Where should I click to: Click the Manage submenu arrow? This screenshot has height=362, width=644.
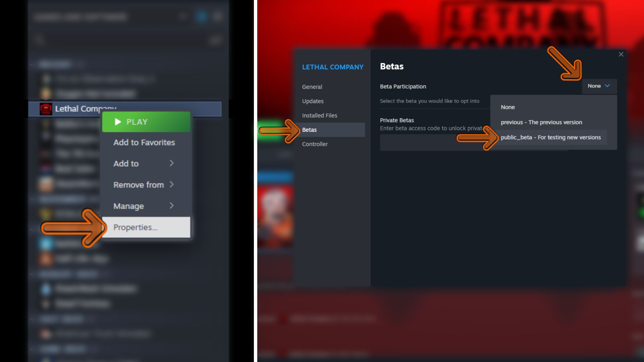click(171, 205)
